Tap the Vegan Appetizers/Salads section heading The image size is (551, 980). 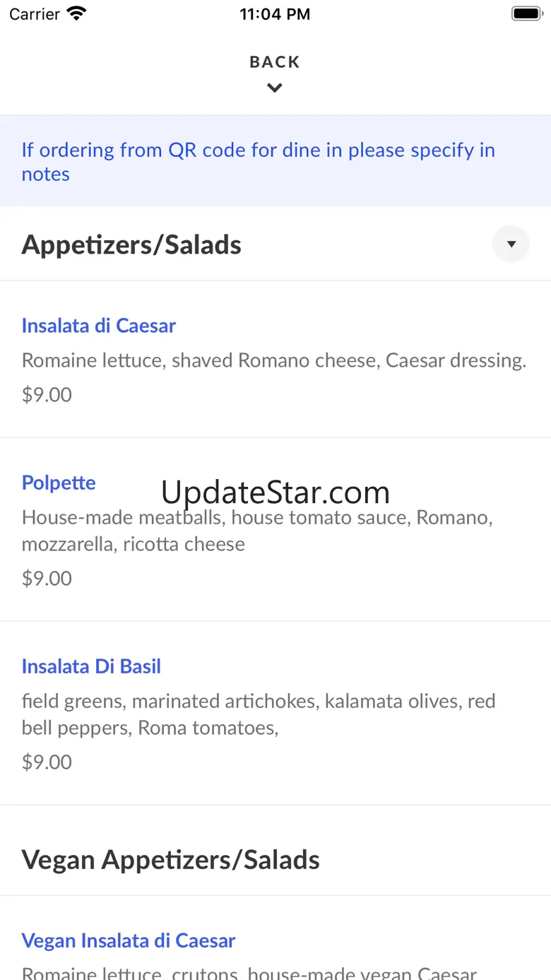171,860
